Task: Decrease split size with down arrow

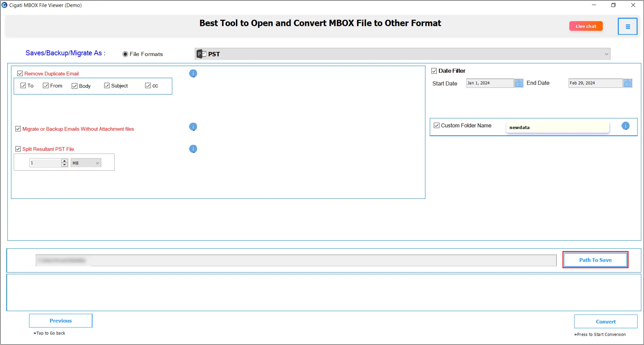Action: 65,165
